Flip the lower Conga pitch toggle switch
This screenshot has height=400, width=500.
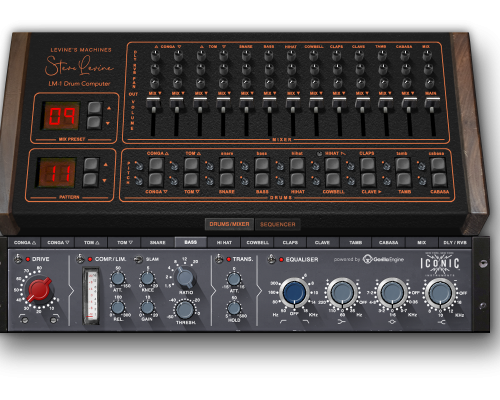[x=138, y=180]
